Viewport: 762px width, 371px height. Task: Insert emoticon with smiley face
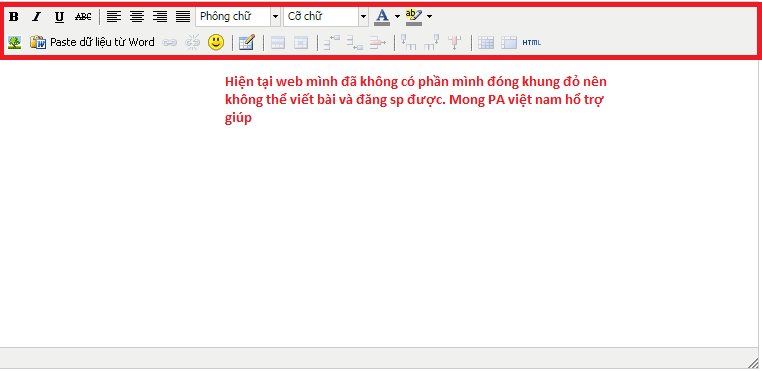pos(216,42)
